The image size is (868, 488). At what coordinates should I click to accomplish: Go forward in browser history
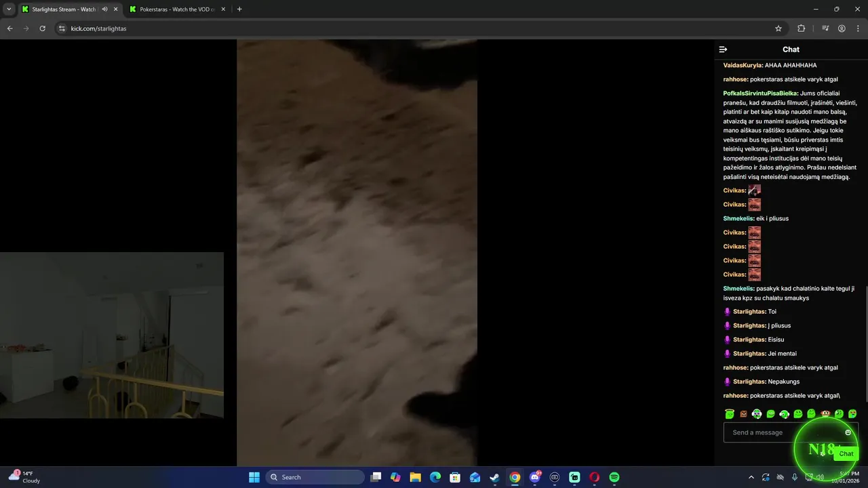[x=26, y=28]
